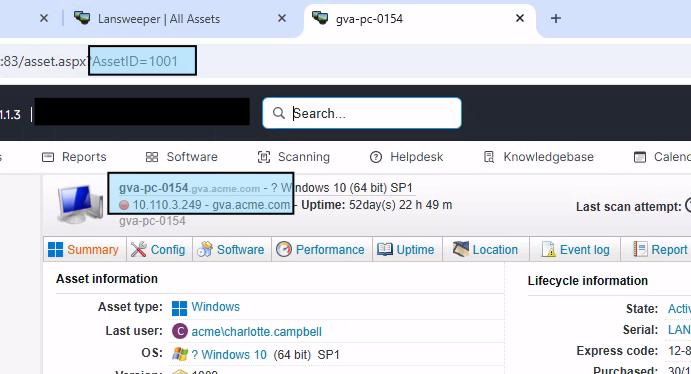Open the Performance tab

point(321,249)
